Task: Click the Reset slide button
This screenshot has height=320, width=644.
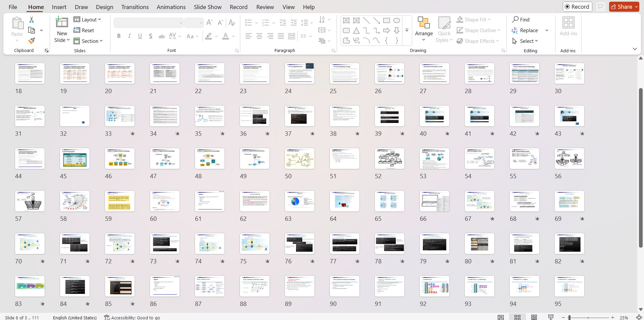Action: pos(84,30)
